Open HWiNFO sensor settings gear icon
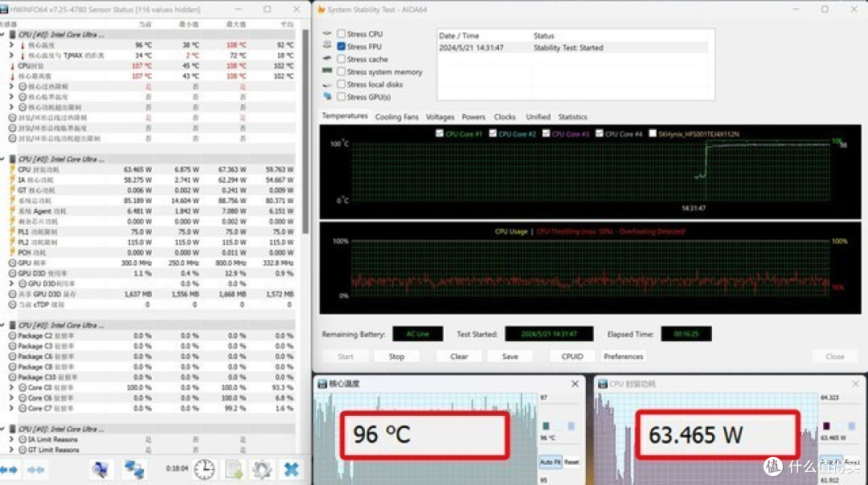 pos(262,470)
